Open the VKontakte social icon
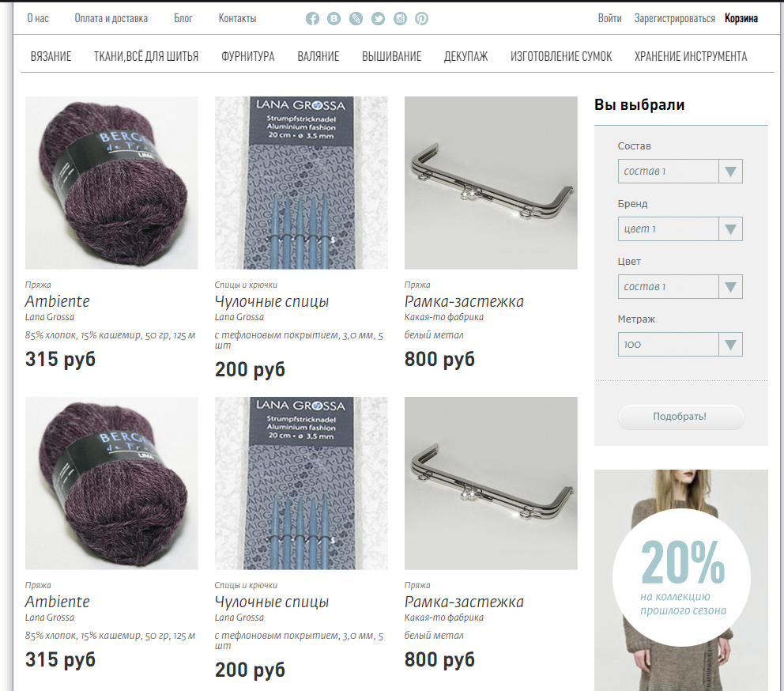 [334, 19]
